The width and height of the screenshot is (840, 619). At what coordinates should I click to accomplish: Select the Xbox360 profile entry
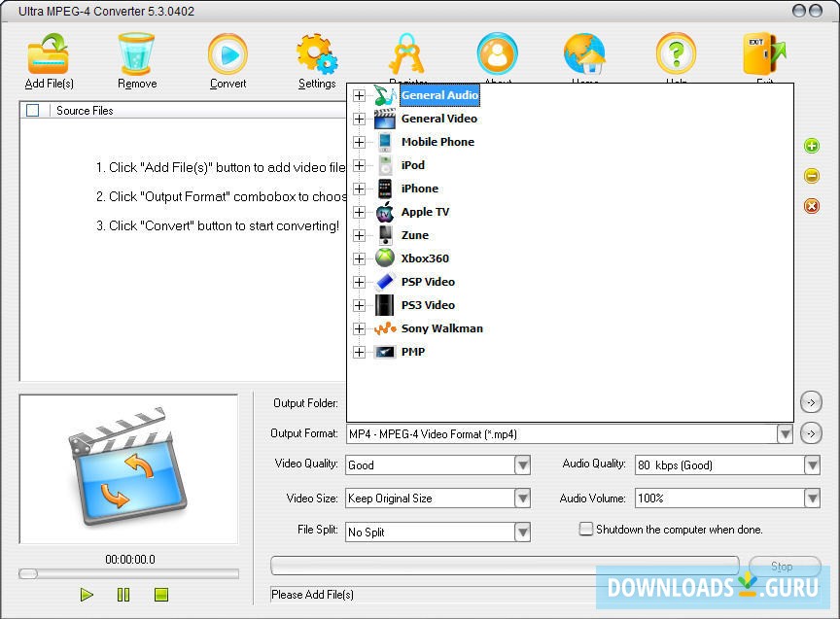[423, 258]
